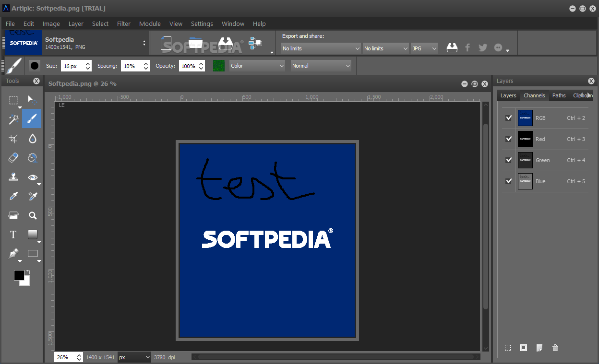Select the Blur droplet tool
This screenshot has width=599, height=364.
coord(32,139)
